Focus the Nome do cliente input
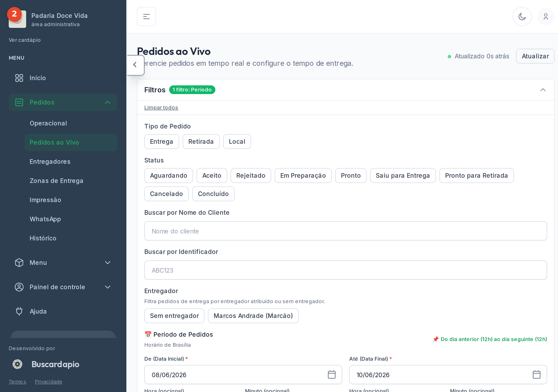Viewport: 558px width, 392px height. click(346, 231)
